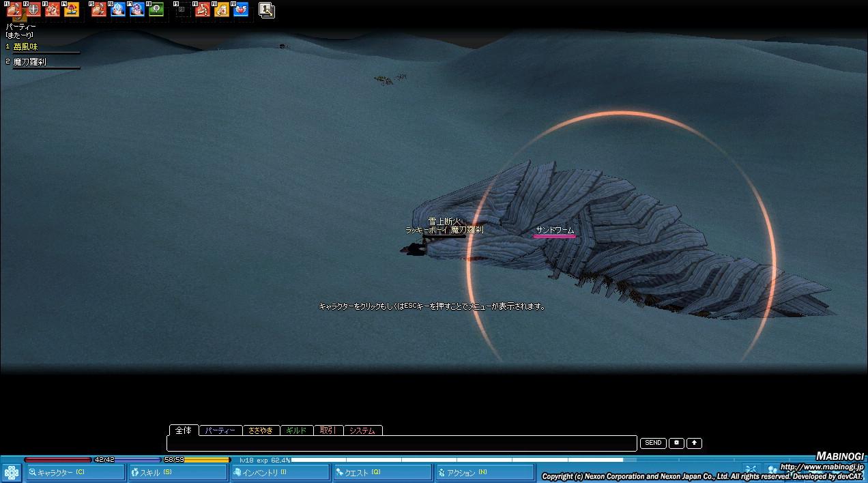
Task: Click the red HP 42/42 bar
Action: point(58,460)
